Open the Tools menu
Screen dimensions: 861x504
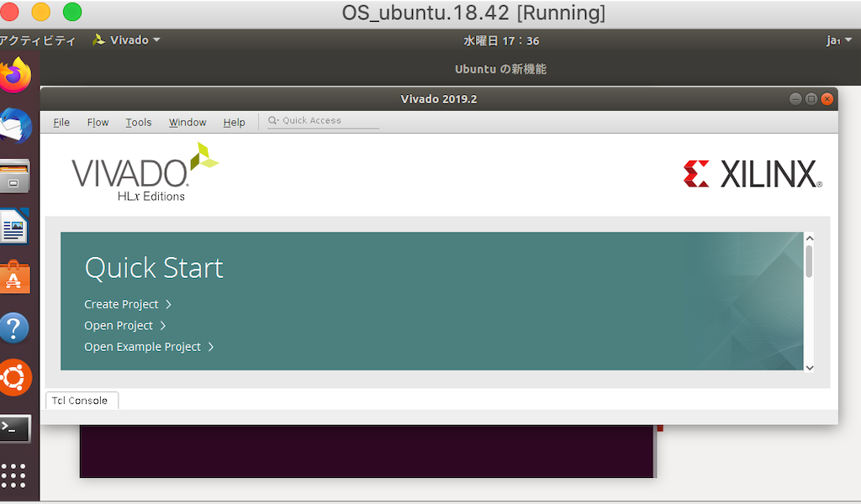(139, 123)
